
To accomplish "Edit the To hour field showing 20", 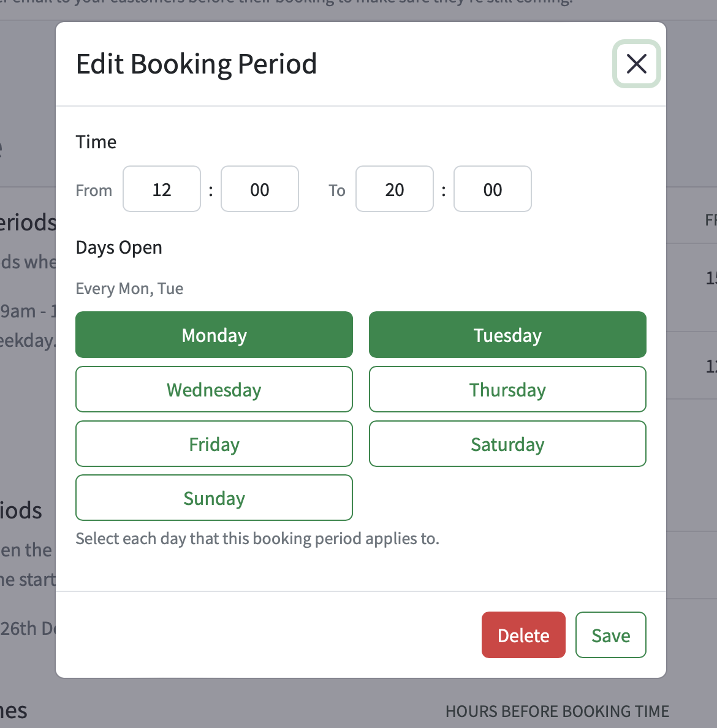I will pyautogui.click(x=394, y=189).
